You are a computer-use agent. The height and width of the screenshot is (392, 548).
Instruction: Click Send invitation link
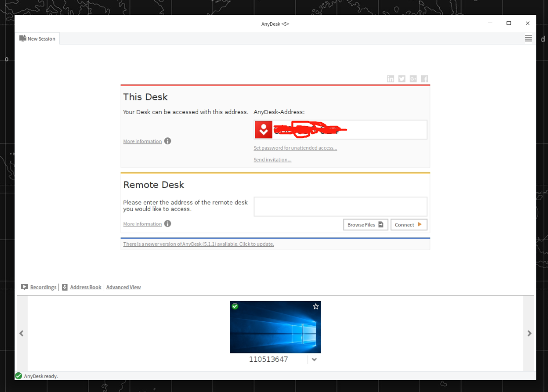click(x=273, y=160)
